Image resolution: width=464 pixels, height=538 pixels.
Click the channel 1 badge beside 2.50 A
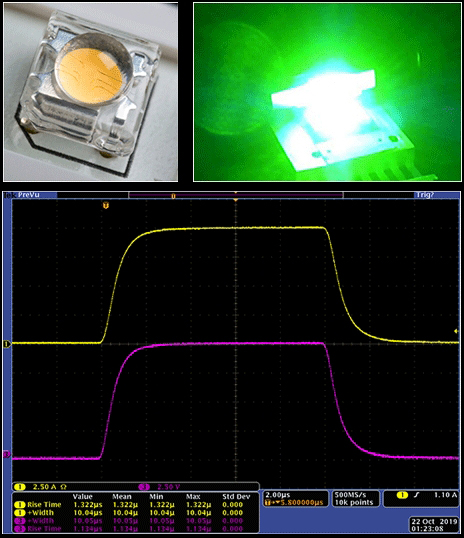20,487
